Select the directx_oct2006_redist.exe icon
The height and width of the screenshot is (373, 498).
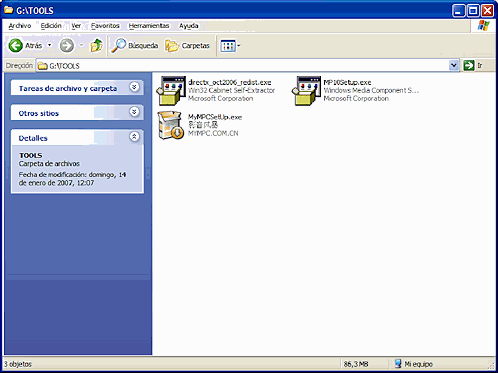pyautogui.click(x=171, y=90)
